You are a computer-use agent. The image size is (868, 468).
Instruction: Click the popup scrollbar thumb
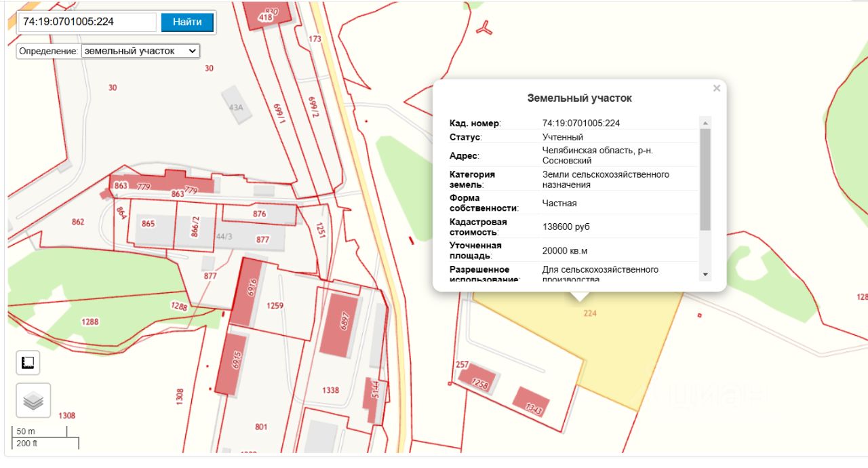coord(705,179)
